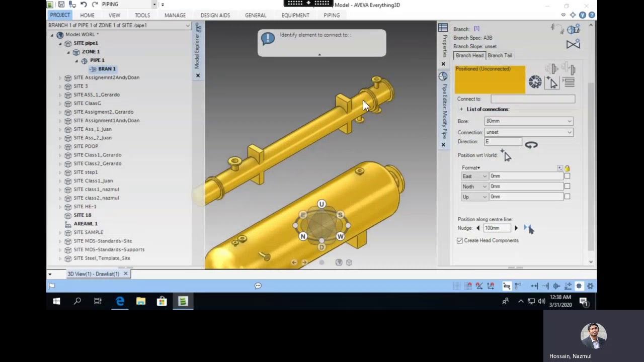Click the Nudge 100mm value field

tap(497, 228)
